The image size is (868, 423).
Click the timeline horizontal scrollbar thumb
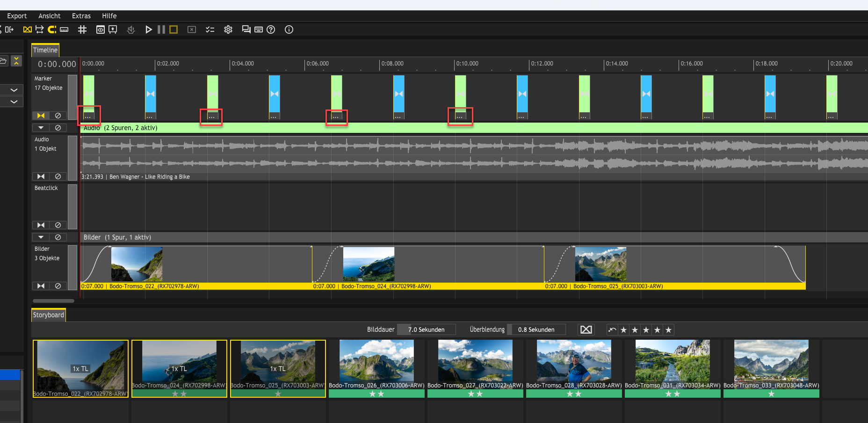(x=53, y=301)
